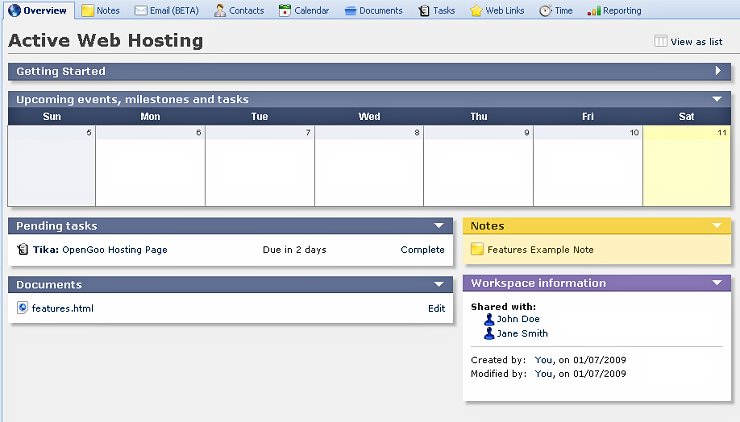Open the Notes tab
740x422 pixels.
pyautogui.click(x=101, y=10)
